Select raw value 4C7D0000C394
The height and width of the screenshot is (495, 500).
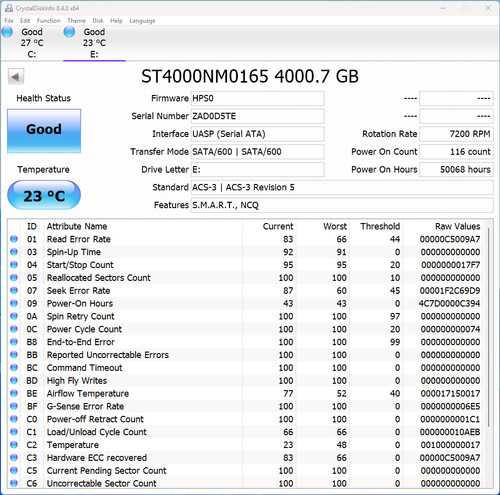coord(449,303)
